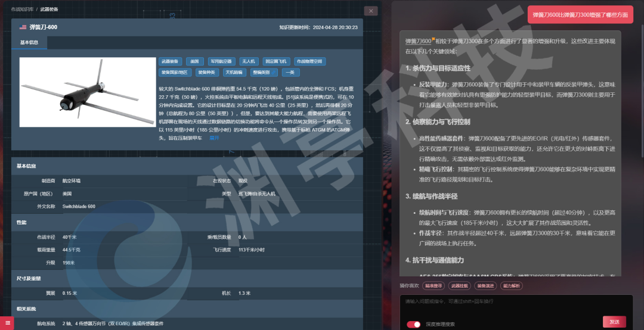Click the 武器挂载 suggestion chip
644x330 pixels.
pyautogui.click(x=459, y=286)
